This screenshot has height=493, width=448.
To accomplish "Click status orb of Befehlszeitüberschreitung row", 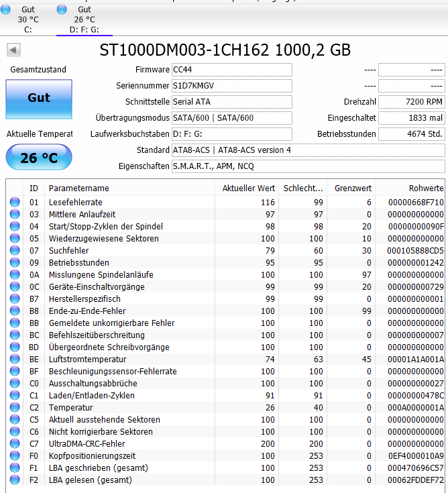I will tap(15, 335).
